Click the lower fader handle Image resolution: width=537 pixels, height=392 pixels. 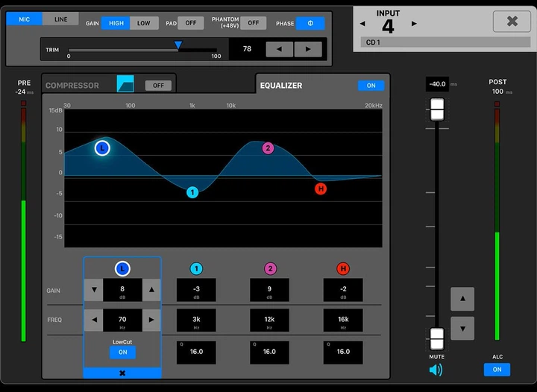click(437, 338)
